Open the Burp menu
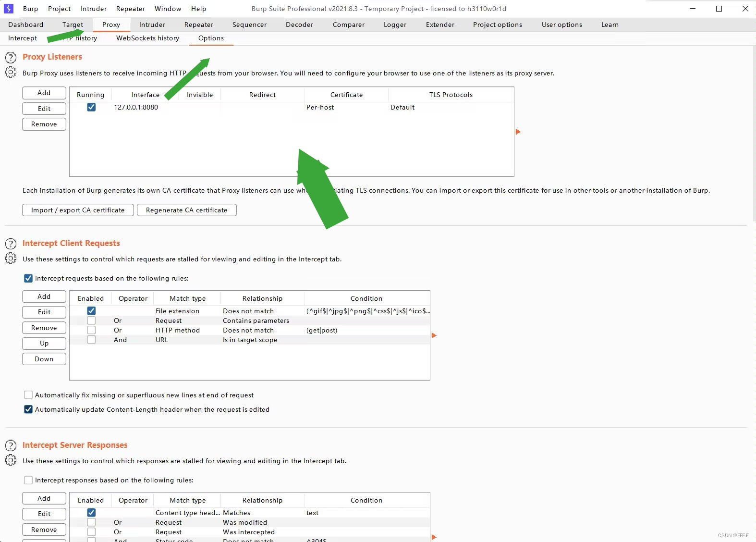This screenshot has height=542, width=756. [30, 9]
